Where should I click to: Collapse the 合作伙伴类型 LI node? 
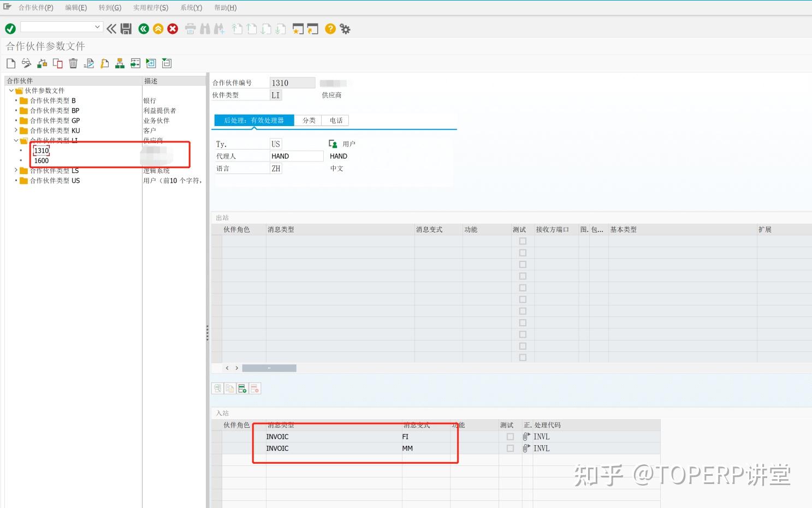[16, 140]
